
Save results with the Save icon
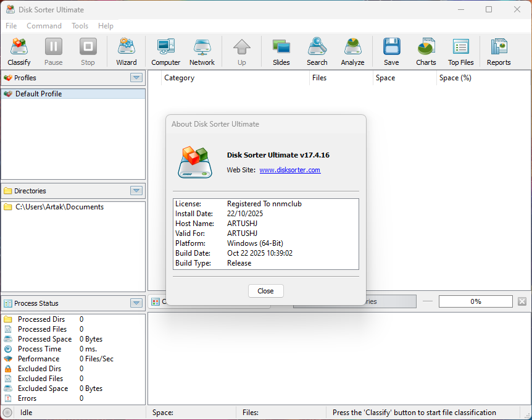click(391, 52)
